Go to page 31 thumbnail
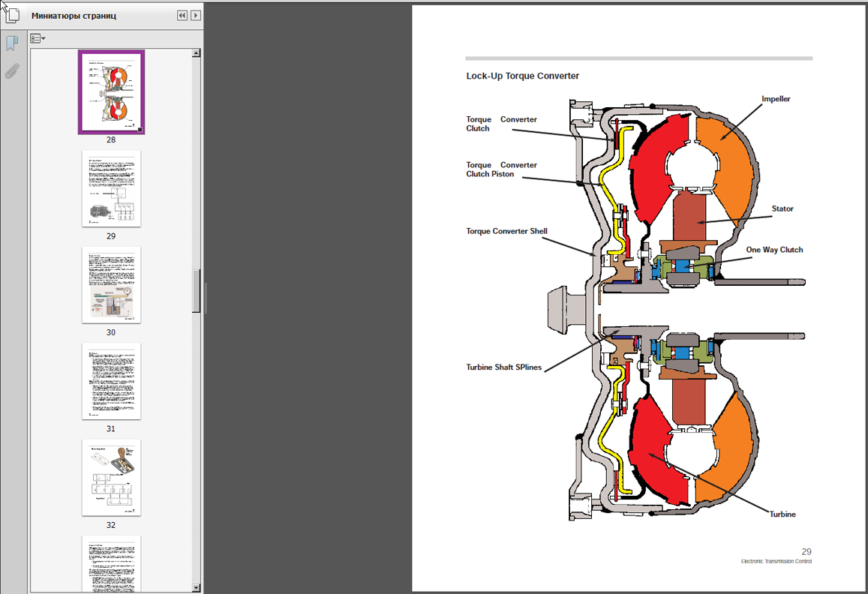The image size is (868, 594). (x=111, y=381)
